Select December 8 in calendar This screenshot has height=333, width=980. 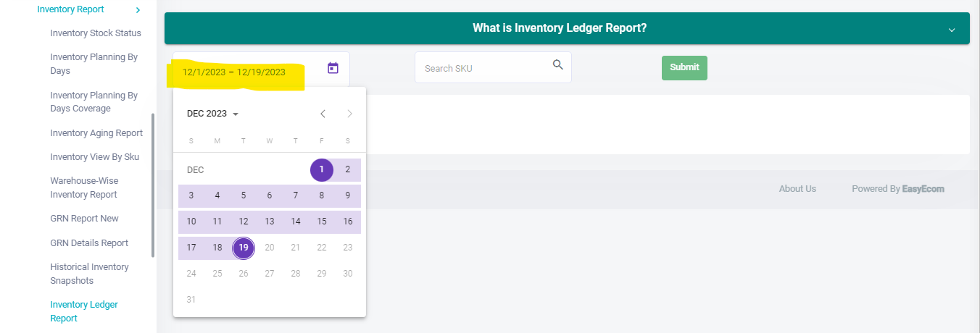coord(322,195)
